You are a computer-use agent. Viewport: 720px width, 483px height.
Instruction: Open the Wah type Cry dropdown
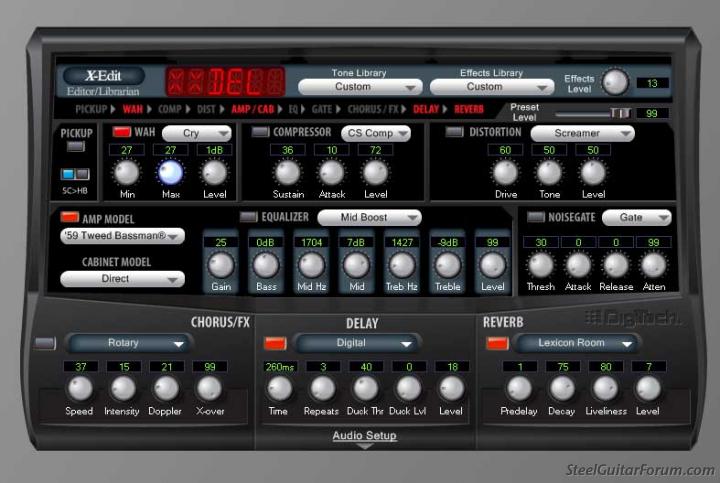[197, 133]
